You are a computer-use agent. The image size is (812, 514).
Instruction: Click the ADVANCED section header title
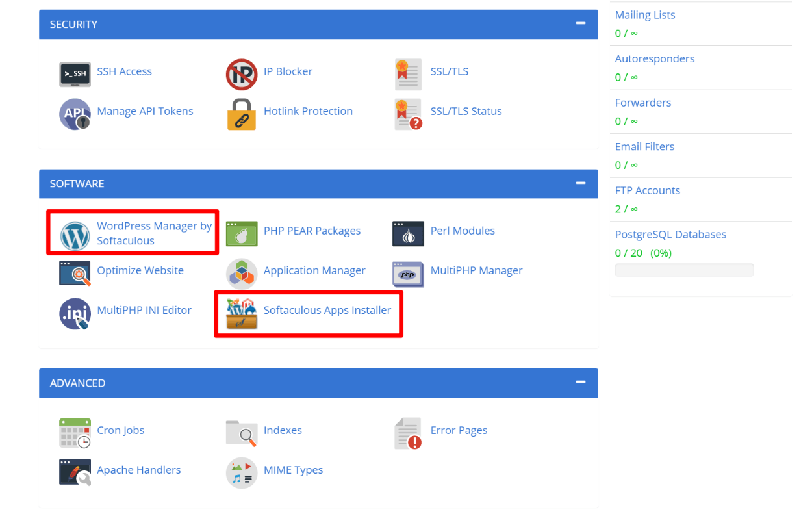[x=77, y=383]
